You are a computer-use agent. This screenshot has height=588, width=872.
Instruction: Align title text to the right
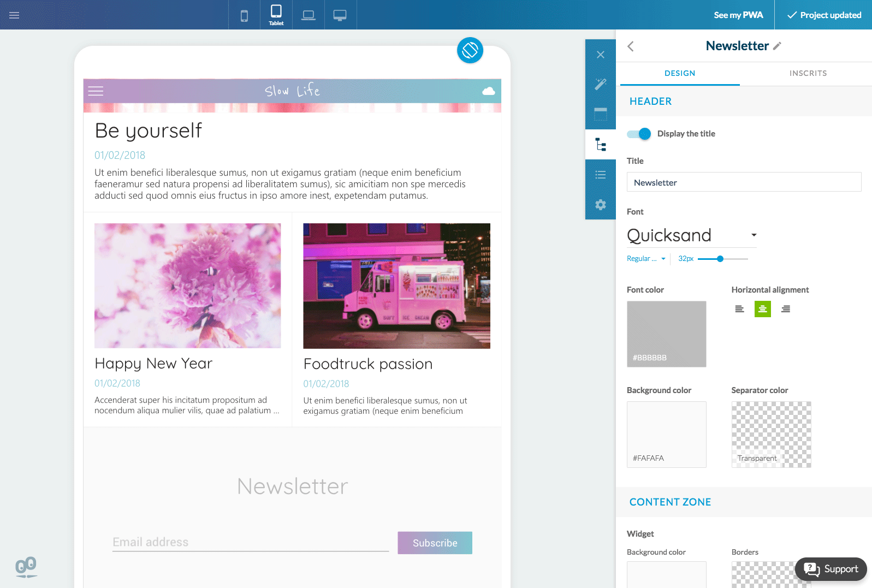785,309
